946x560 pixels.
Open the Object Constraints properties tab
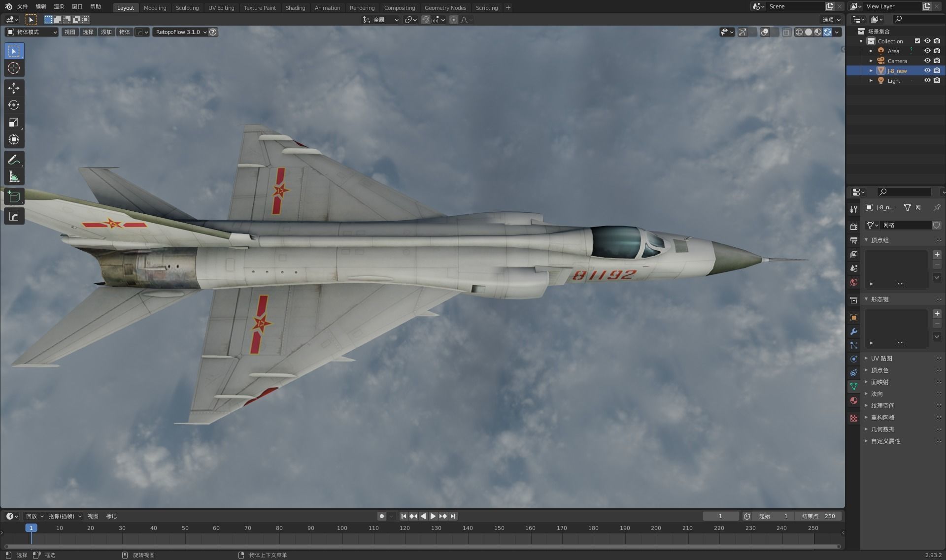tap(854, 373)
